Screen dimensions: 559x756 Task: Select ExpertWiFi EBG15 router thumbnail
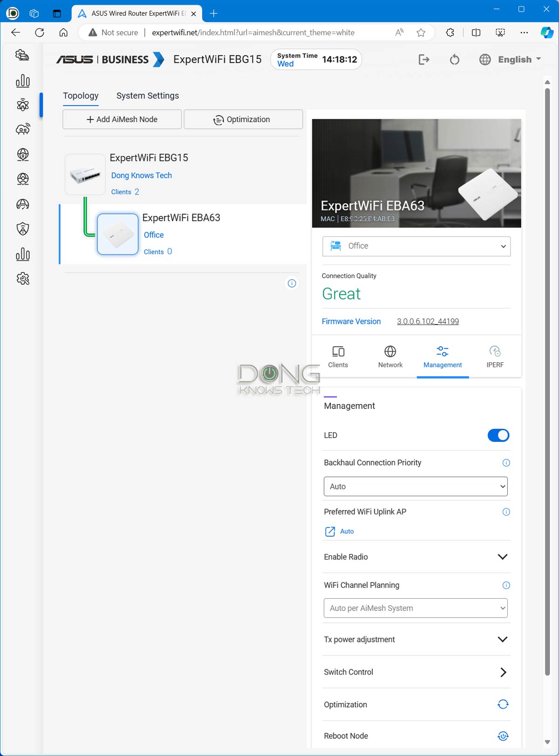click(85, 175)
